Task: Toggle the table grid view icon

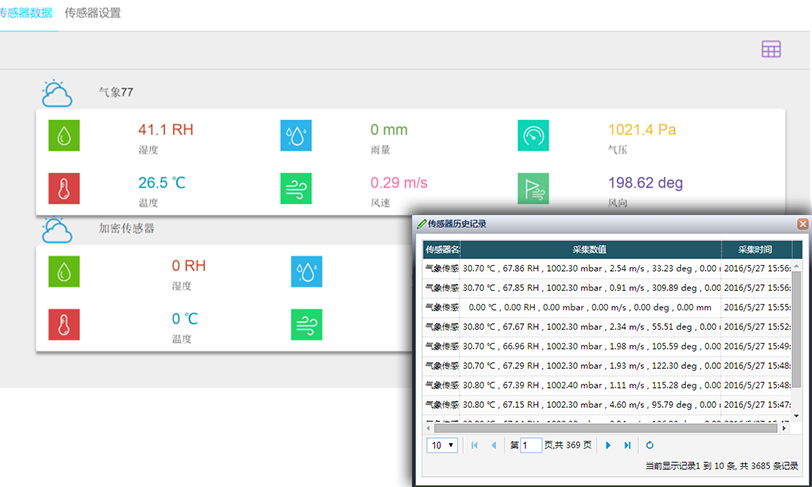Action: pyautogui.click(x=771, y=49)
